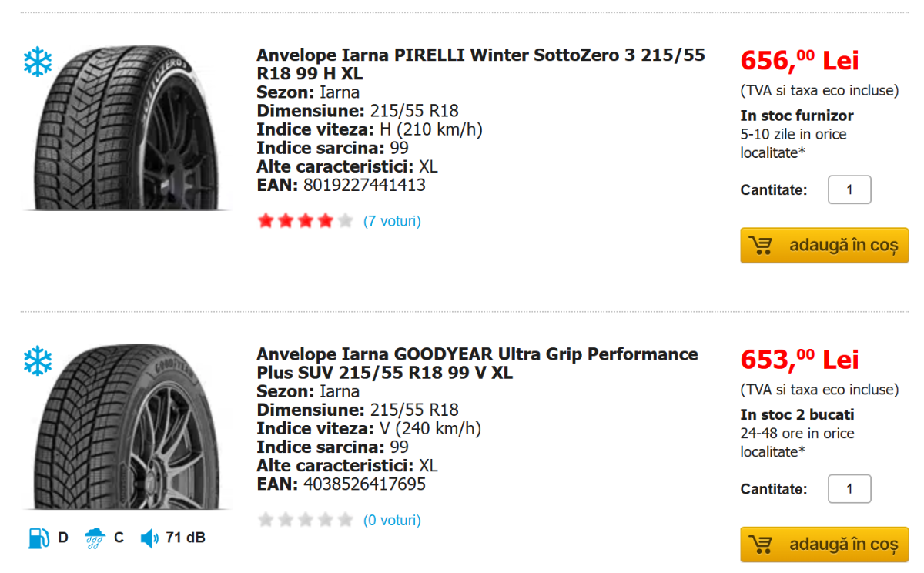View the (7 voturi) reviews link
924x573 pixels.
tap(392, 222)
